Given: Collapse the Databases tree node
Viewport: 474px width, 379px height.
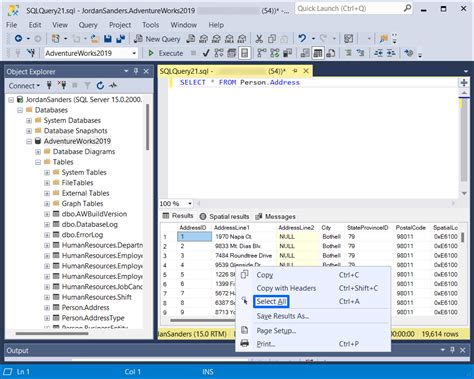Looking at the screenshot, I should pyautogui.click(x=20, y=110).
